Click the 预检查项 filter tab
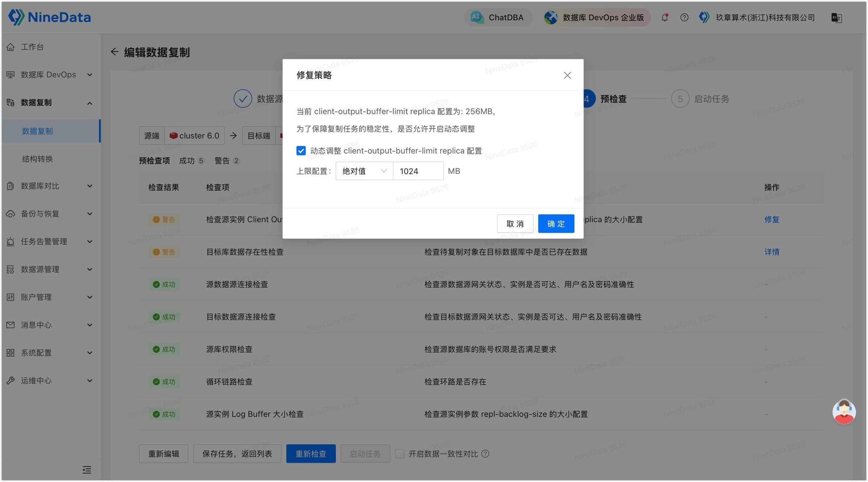Viewport: 868px width, 482px height. (x=155, y=160)
